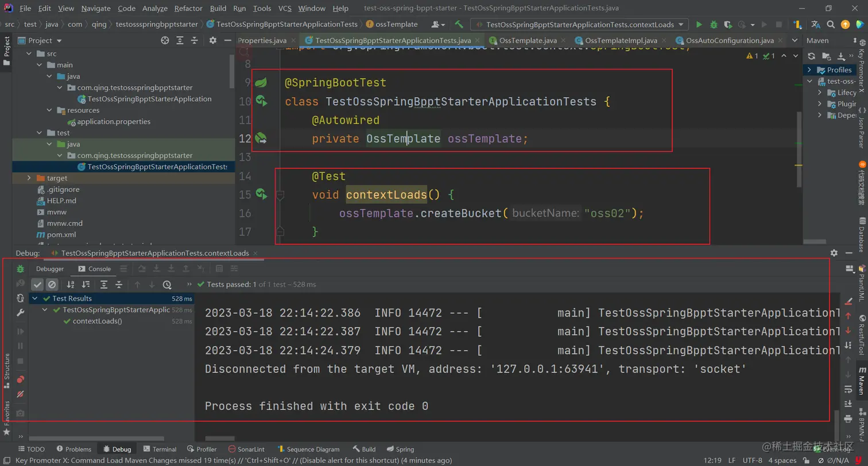Run the test with the green play icon
This screenshot has width=868, height=466.
[x=699, y=25]
